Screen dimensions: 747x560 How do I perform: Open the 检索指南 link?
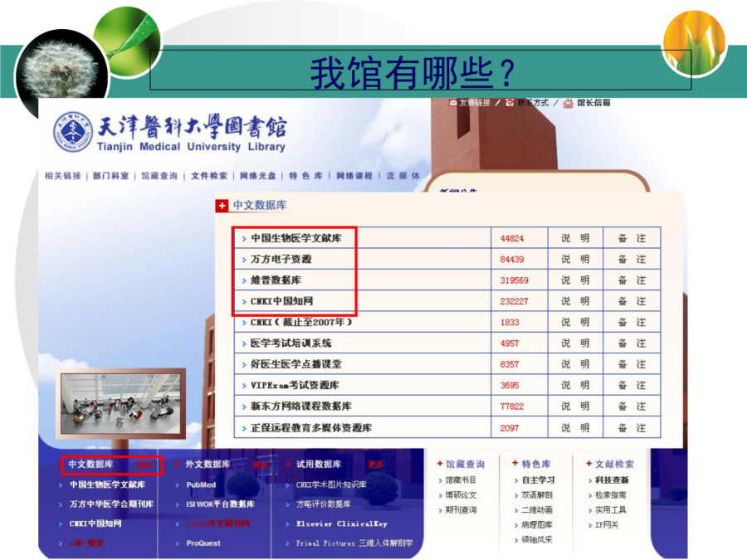click(x=611, y=495)
